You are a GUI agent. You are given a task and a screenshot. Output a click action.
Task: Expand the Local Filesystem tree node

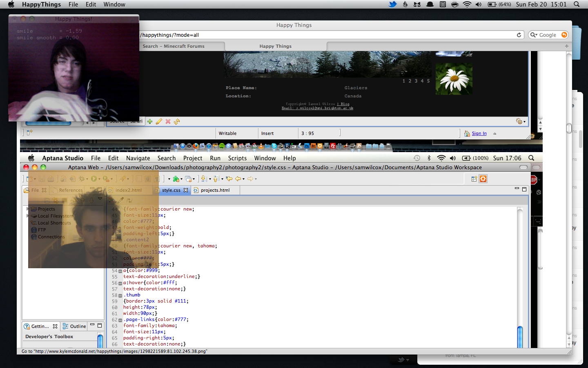pyautogui.click(x=28, y=216)
